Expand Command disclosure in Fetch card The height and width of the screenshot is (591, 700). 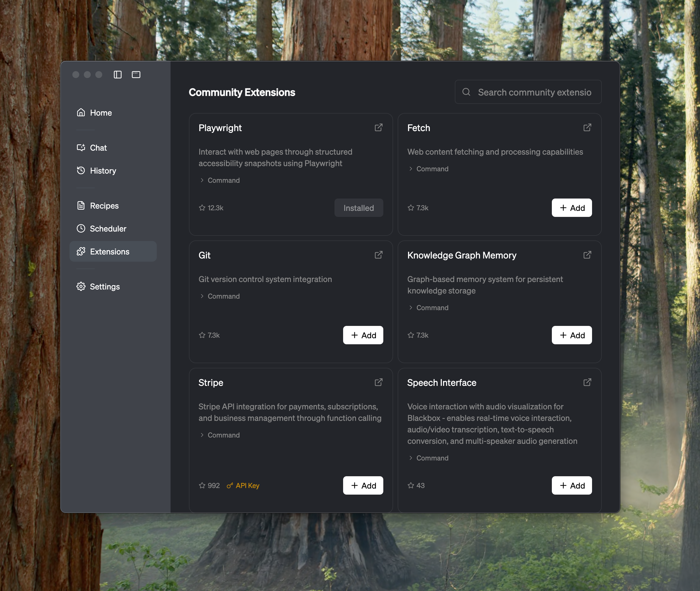click(428, 169)
